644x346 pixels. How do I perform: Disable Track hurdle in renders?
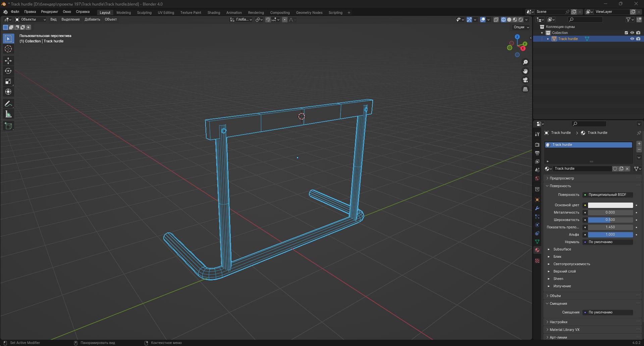(638, 39)
